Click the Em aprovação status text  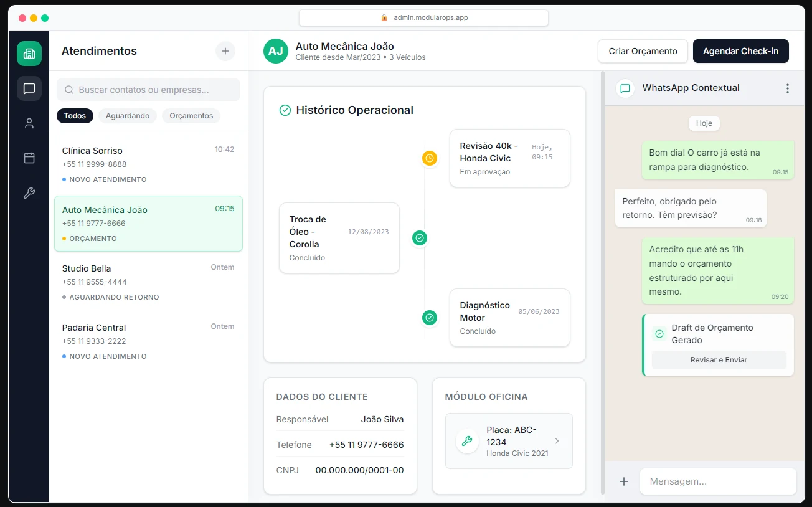coord(484,172)
